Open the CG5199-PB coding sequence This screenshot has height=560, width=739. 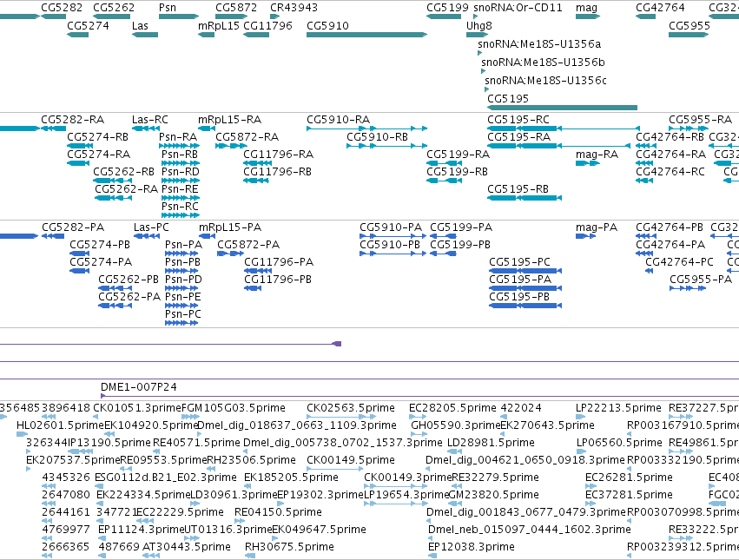(x=444, y=254)
